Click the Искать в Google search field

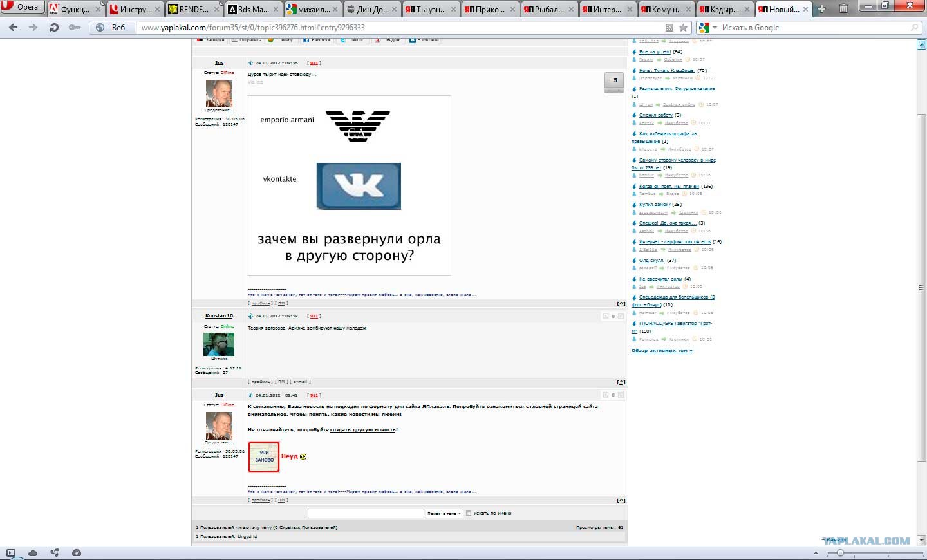tap(814, 28)
